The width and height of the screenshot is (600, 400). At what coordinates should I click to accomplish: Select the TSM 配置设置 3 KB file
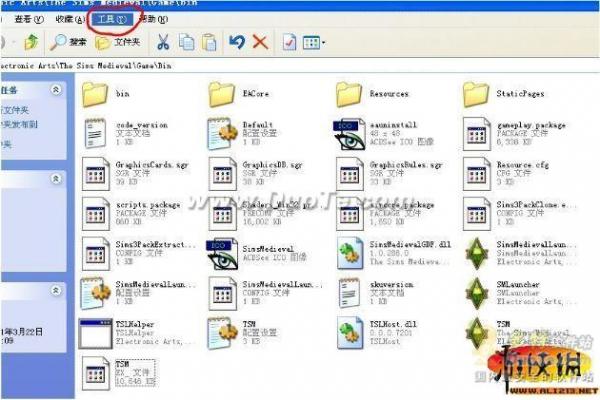pos(242,334)
